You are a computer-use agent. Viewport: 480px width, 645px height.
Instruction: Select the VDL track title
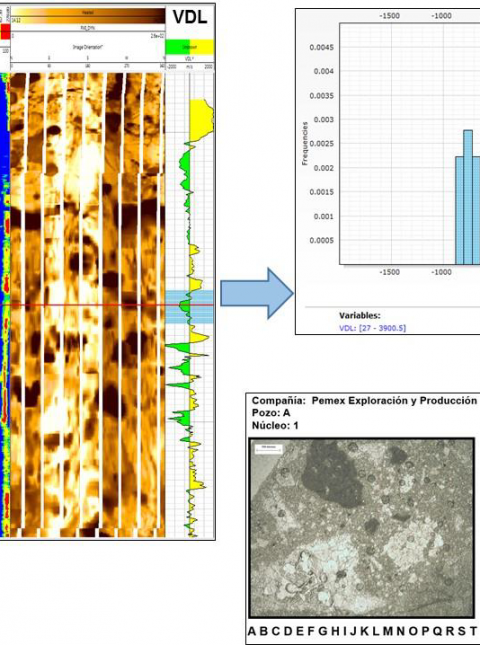pyautogui.click(x=190, y=17)
